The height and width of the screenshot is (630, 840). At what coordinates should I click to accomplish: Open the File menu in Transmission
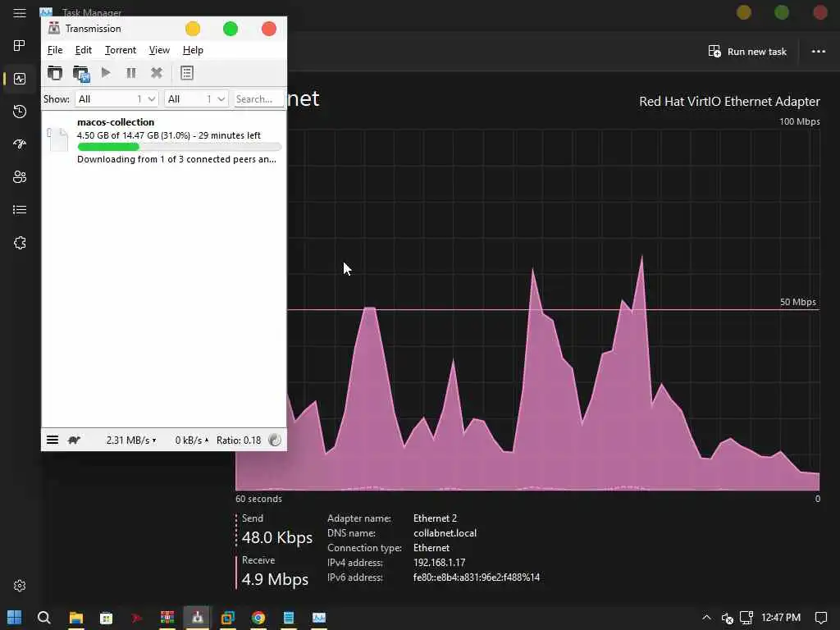point(55,50)
